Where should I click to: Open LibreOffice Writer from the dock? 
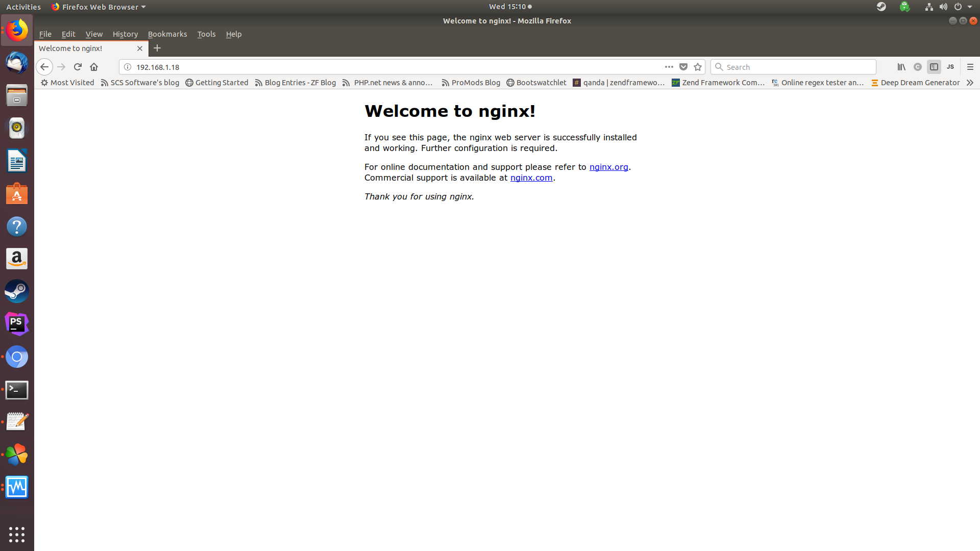point(17,161)
